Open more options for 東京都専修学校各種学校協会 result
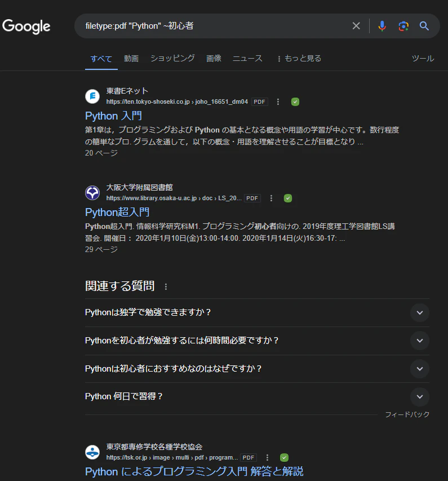448x481 pixels. pos(267,458)
